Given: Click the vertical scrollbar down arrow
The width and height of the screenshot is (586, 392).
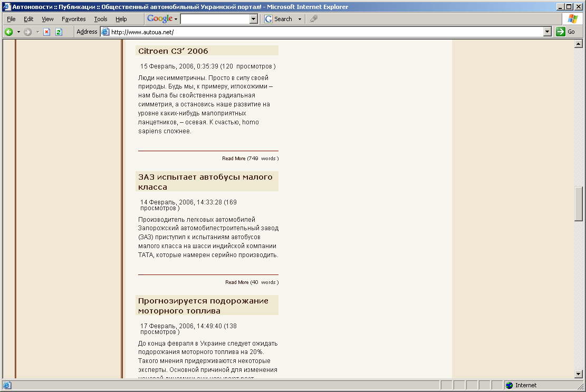Looking at the screenshot, I should click(x=579, y=374).
